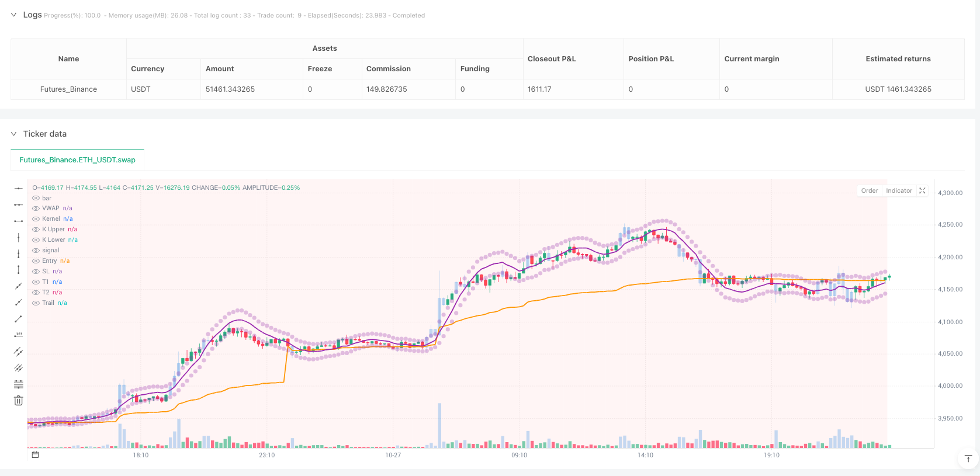Click the trash icon to delete drawings

19,401
